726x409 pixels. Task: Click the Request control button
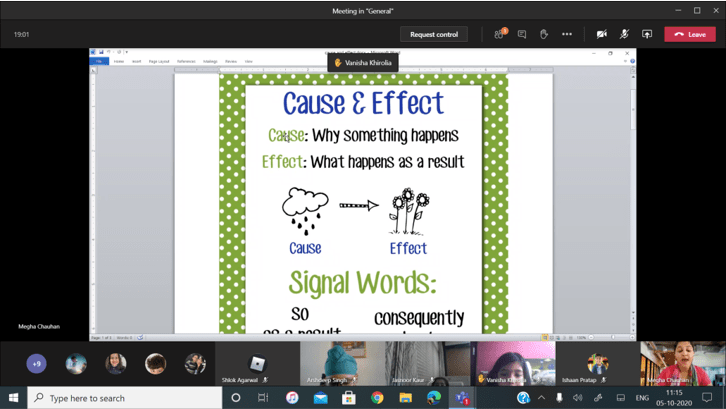[434, 34]
